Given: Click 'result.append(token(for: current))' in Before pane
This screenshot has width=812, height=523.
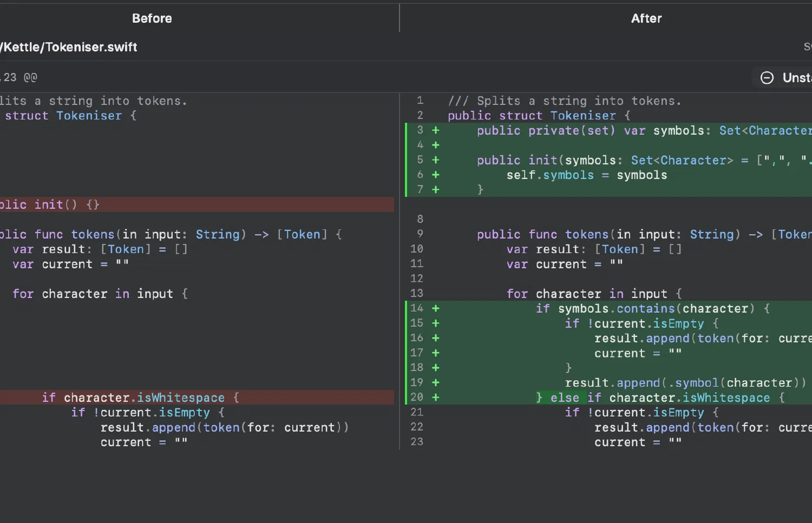Looking at the screenshot, I should pos(225,428).
